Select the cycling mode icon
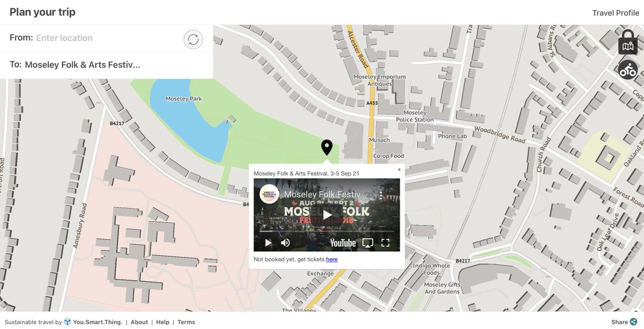The height and width of the screenshot is (329, 644). (627, 70)
